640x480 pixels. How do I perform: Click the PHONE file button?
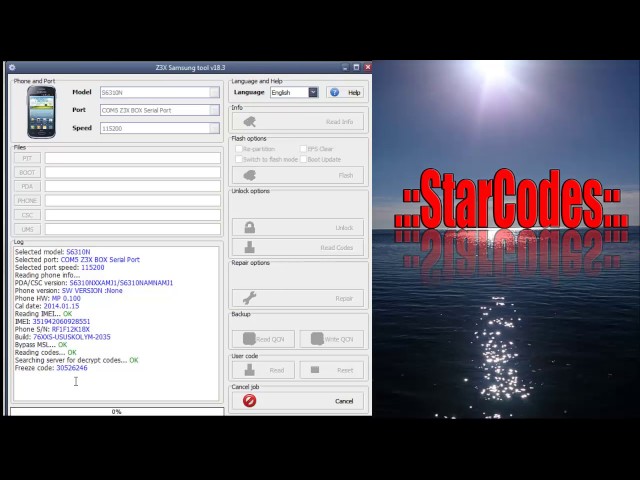pyautogui.click(x=27, y=200)
